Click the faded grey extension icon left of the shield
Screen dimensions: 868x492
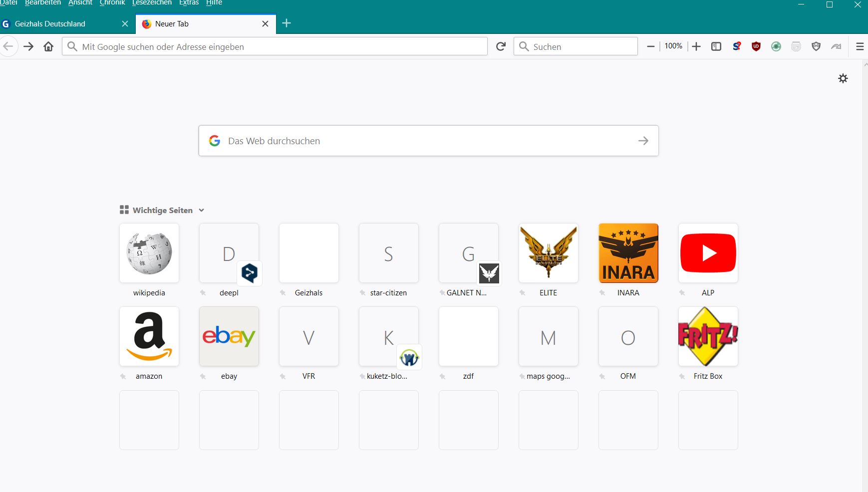pyautogui.click(x=796, y=46)
